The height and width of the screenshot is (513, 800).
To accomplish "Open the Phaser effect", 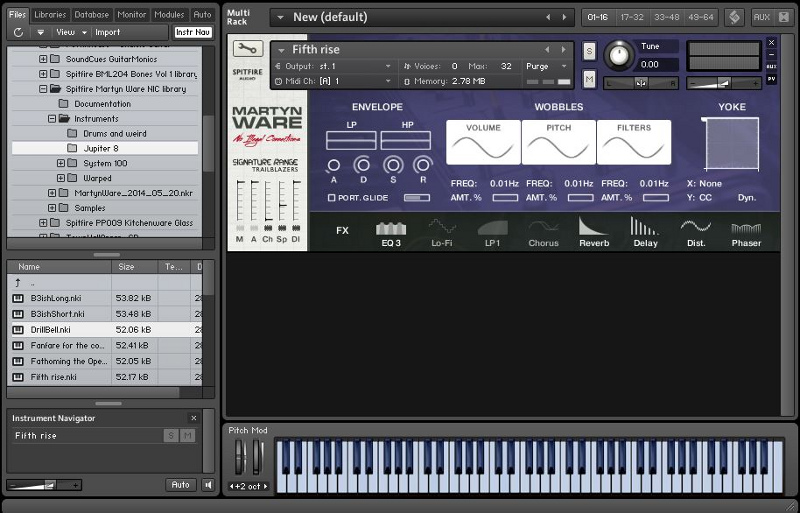I will click(x=746, y=228).
